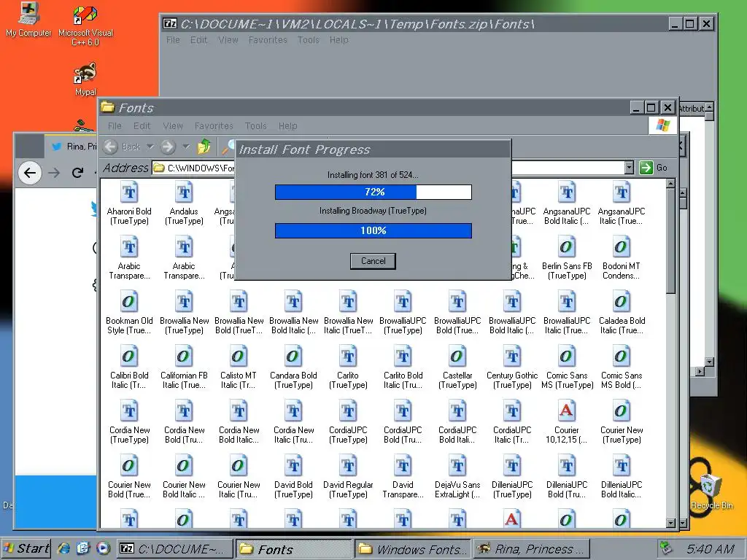The height and width of the screenshot is (560, 747).
Task: Open File menu in Fonts window
Action: pyautogui.click(x=115, y=125)
